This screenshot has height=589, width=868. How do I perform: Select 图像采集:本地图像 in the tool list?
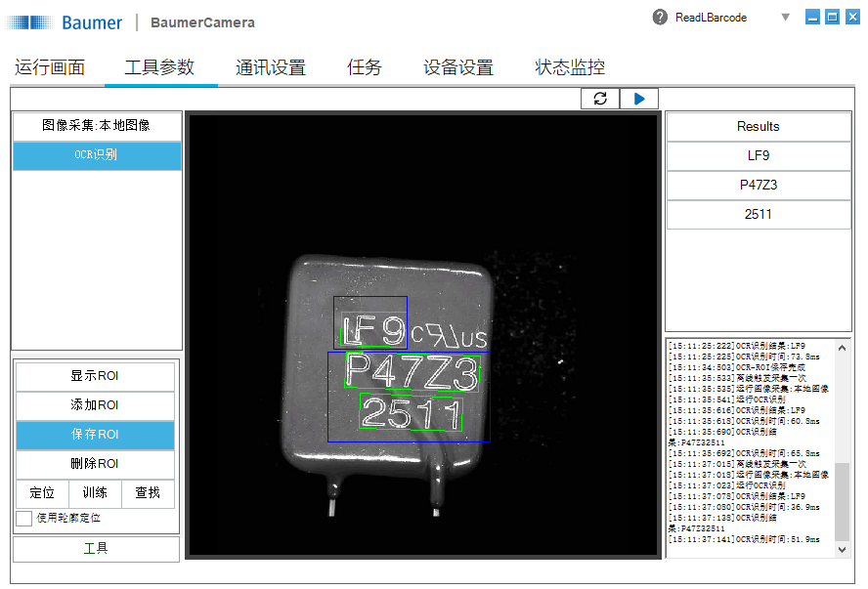tap(97, 126)
